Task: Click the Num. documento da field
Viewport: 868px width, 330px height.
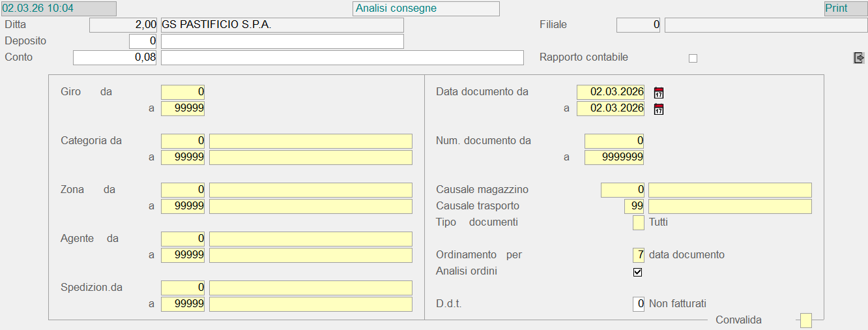Action: click(614, 141)
